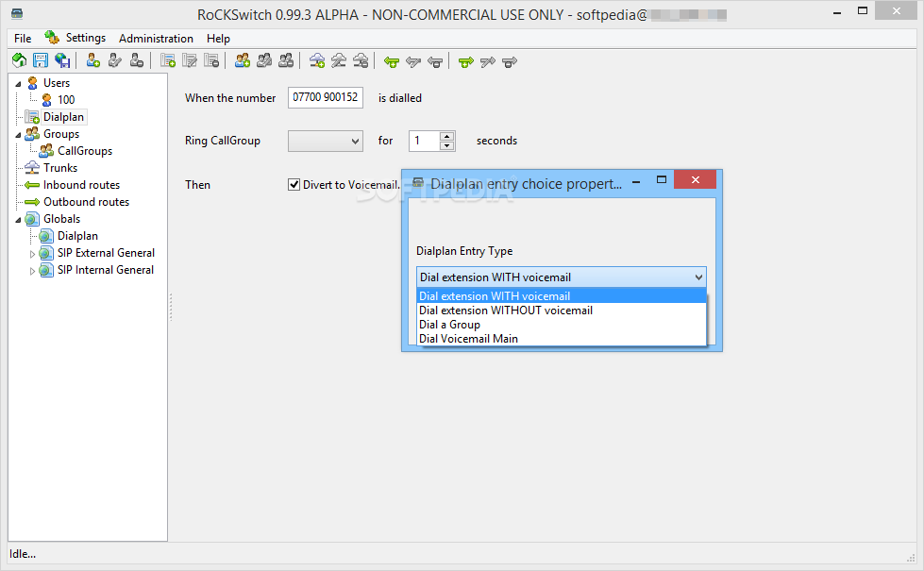This screenshot has width=924, height=571.
Task: Select the Globals tree item
Action: pyautogui.click(x=61, y=219)
